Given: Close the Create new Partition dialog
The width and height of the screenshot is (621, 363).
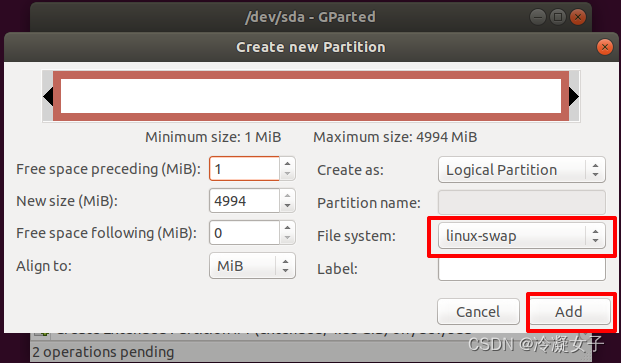Looking at the screenshot, I should (x=605, y=48).
